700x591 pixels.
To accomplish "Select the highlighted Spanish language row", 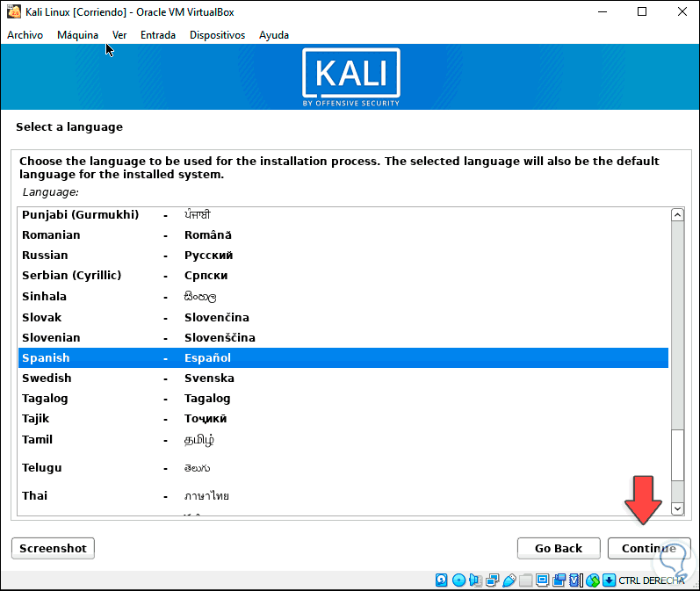I will (343, 358).
